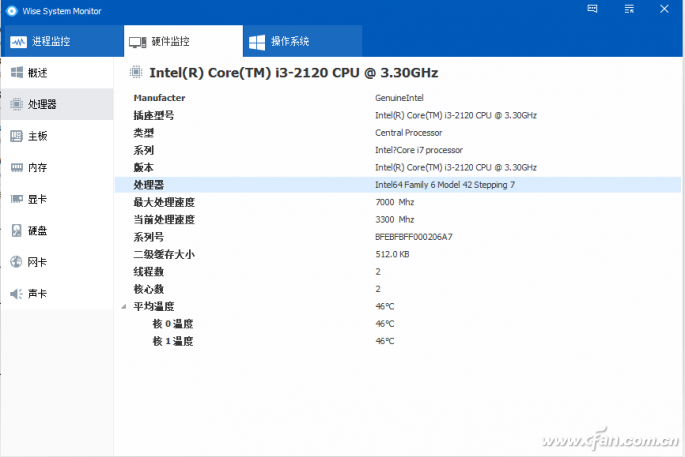685x457 pixels.
Task: Select the Manufacter row
Action: pyautogui.click(x=398, y=98)
